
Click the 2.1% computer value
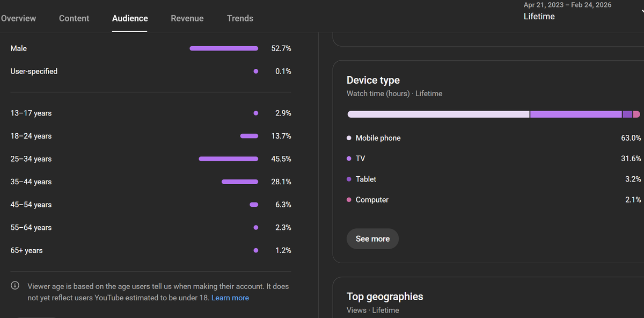tap(633, 199)
